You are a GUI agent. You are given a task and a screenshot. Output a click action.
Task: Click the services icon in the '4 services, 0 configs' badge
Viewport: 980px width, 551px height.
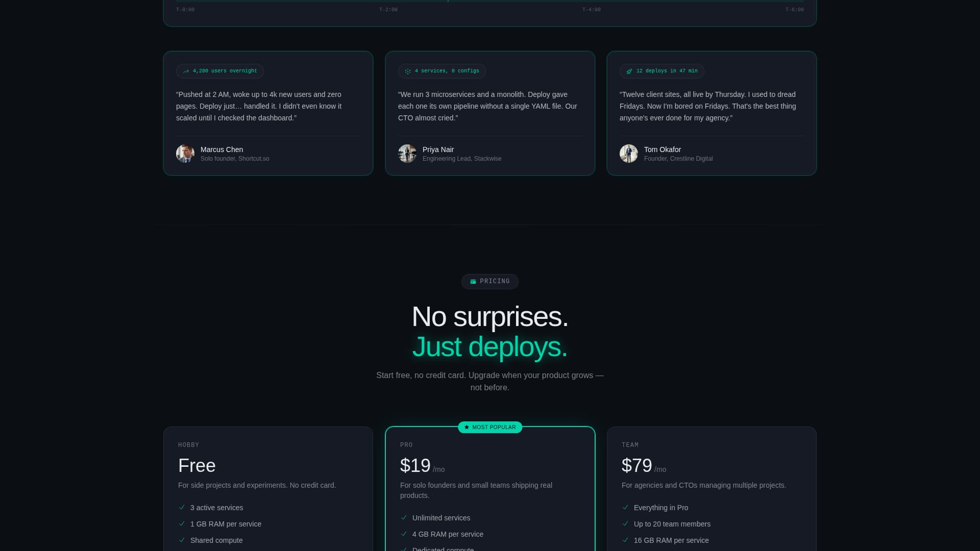click(407, 71)
